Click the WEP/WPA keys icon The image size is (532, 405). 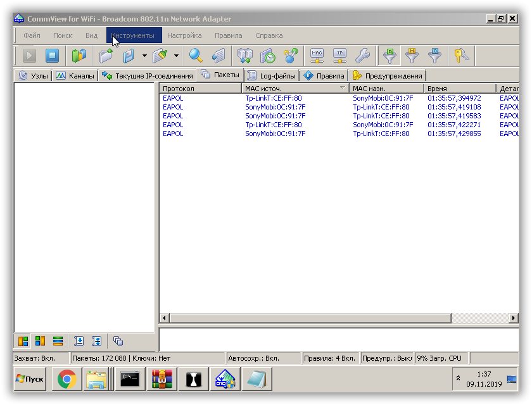pos(461,56)
